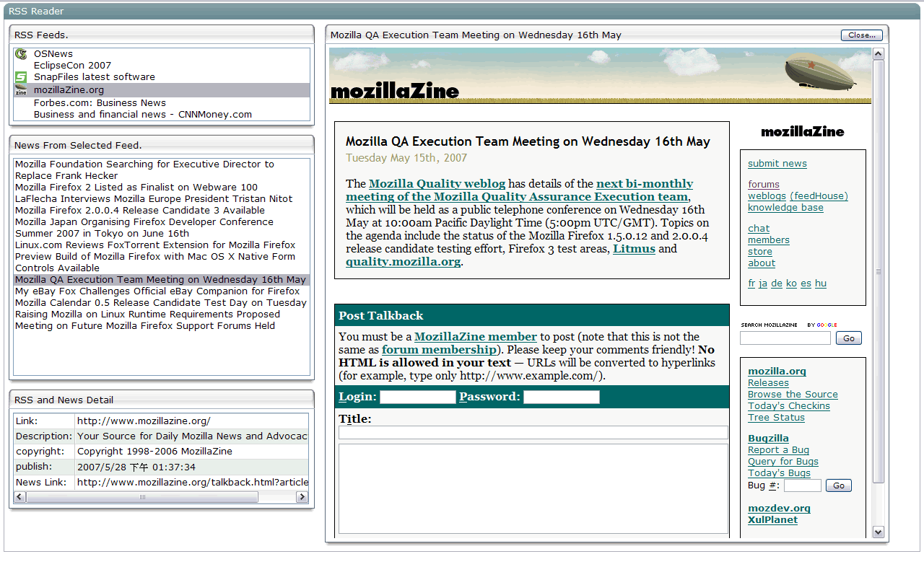Click the mozillaZine banner logo
This screenshot has width=924, height=567.
click(x=395, y=91)
